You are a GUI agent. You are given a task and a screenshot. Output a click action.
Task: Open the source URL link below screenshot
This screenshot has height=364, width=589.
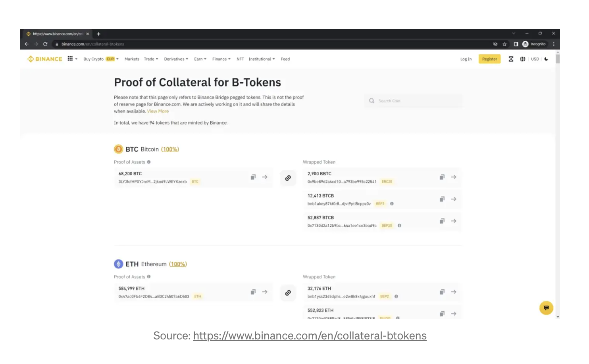pos(310,336)
